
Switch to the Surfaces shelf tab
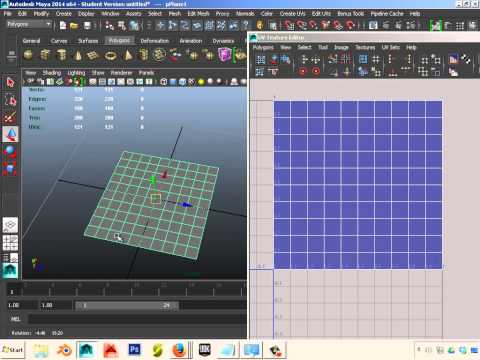point(88,41)
